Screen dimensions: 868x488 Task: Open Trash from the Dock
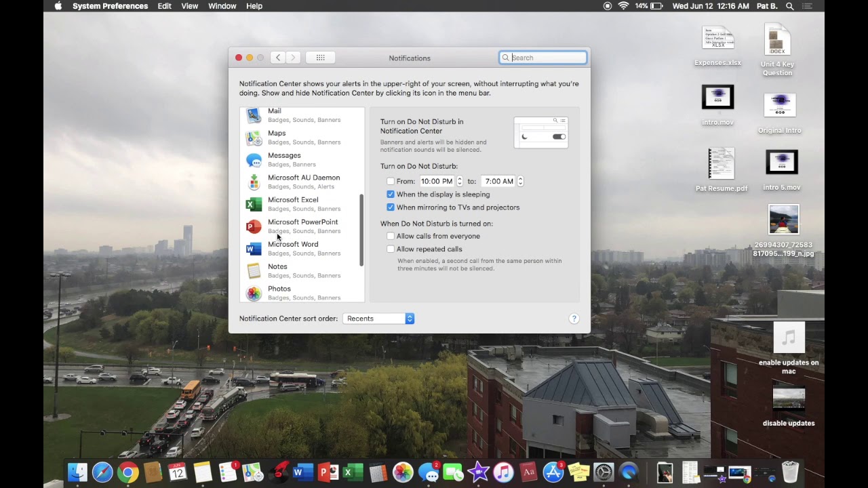[790, 472]
